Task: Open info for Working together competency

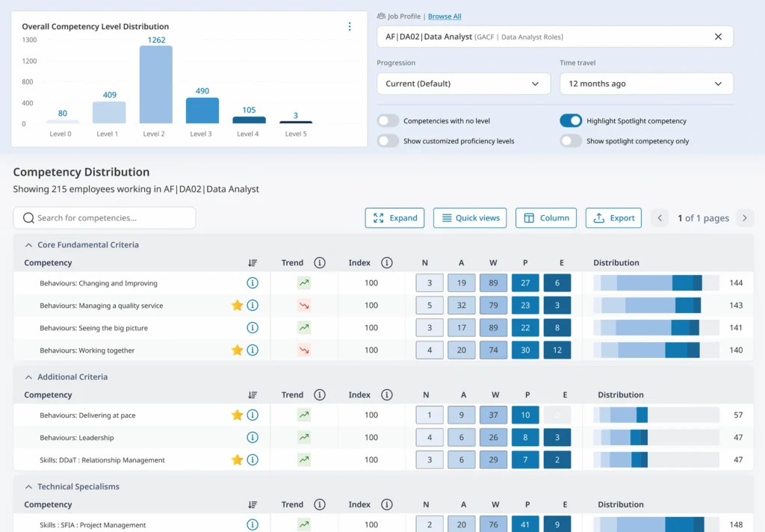Action: pos(253,350)
